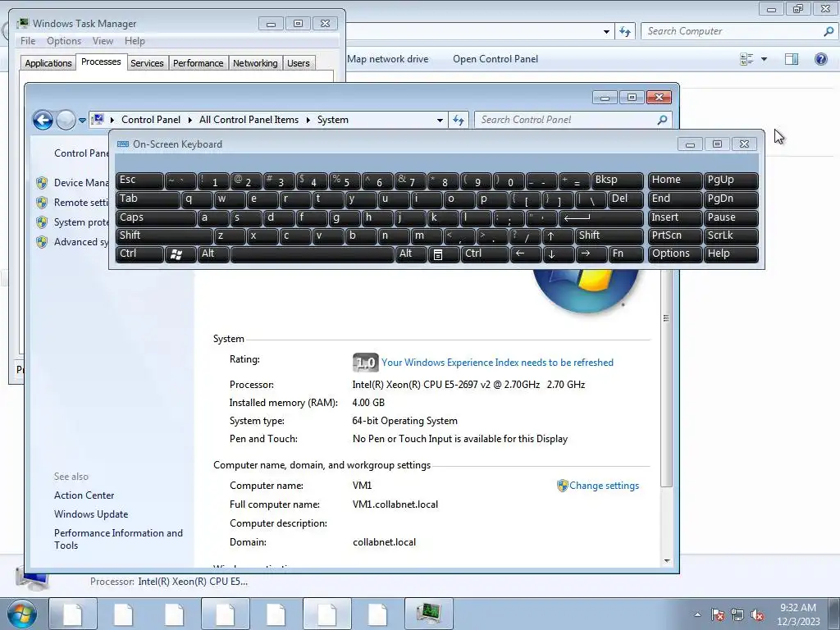Viewport: 840px width, 630px height.
Task: Click the spacebar on On-Screen Keyboard
Action: [x=313, y=254]
